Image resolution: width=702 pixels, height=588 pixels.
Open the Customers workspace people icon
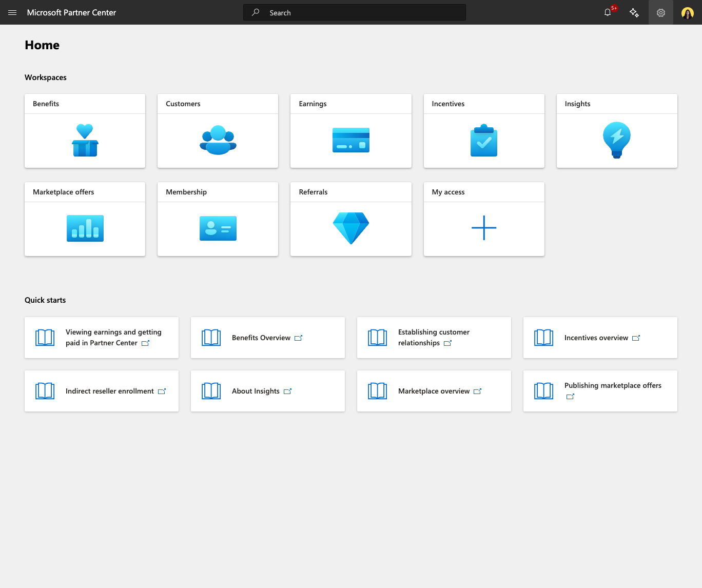pos(218,140)
